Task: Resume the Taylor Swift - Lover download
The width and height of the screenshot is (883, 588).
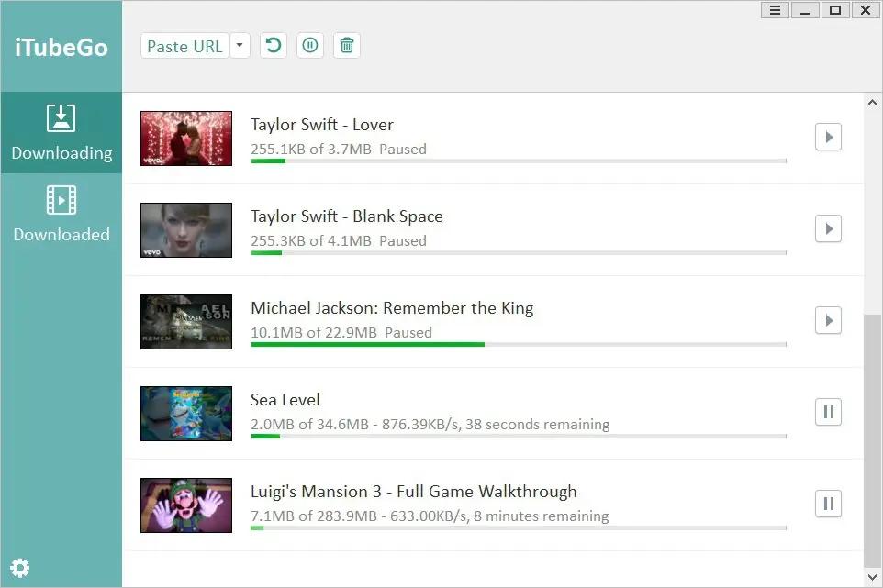Action: click(x=828, y=137)
